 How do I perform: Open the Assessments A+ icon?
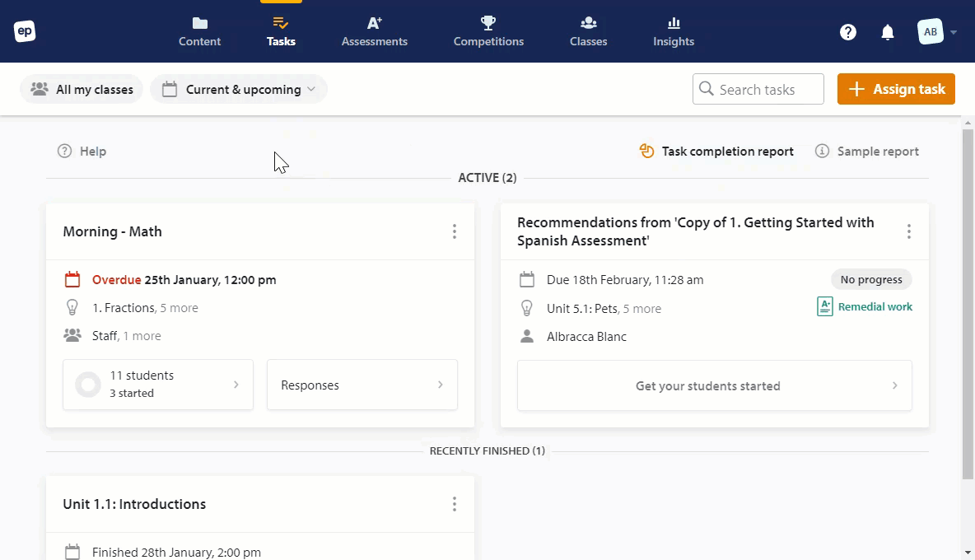pos(375,24)
